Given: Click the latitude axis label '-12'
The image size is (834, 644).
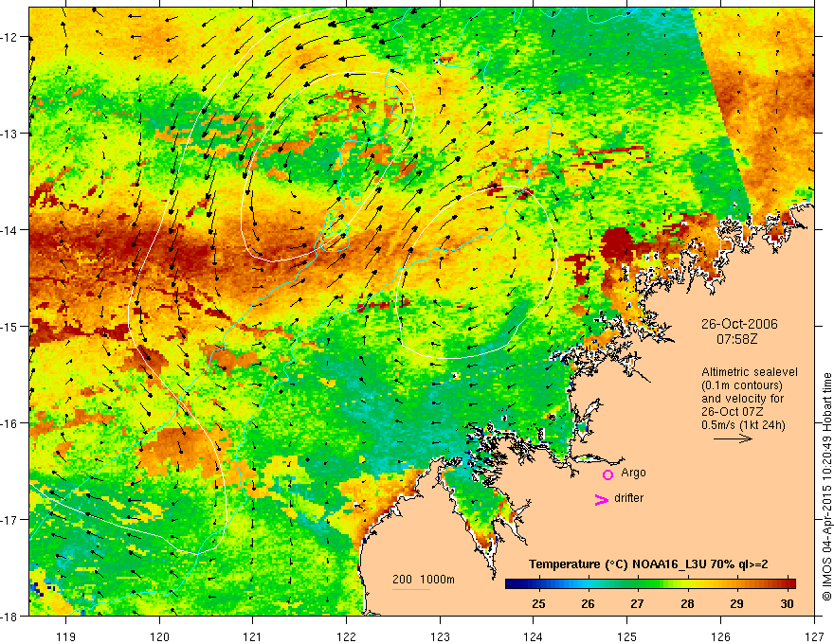Looking at the screenshot, I should (x=10, y=37).
